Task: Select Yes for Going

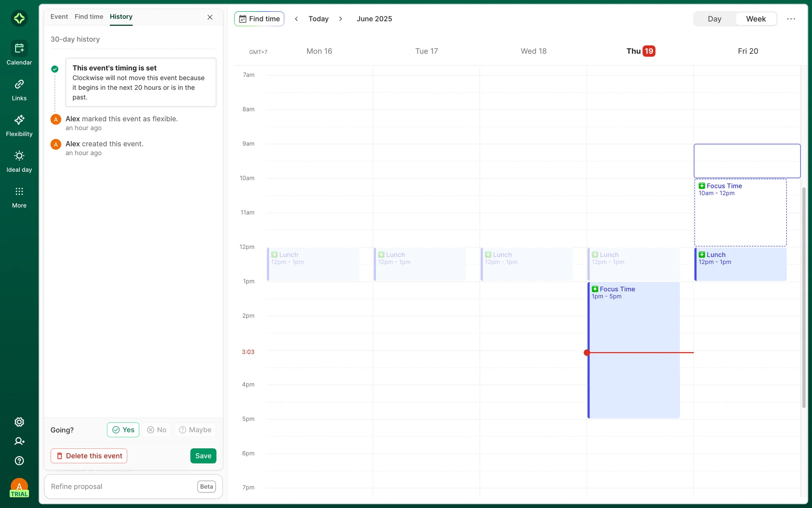Action: (x=123, y=430)
